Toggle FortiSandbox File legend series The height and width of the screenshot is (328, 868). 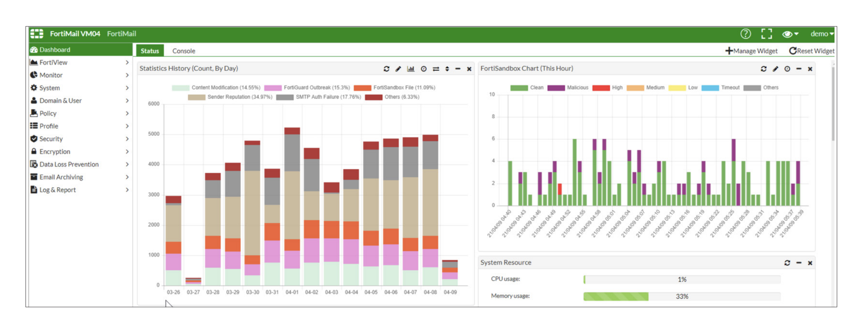(395, 88)
